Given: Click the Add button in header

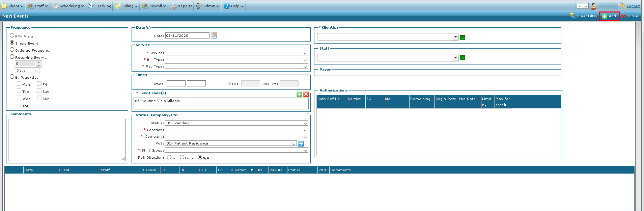Looking at the screenshot, I should pos(609,16).
